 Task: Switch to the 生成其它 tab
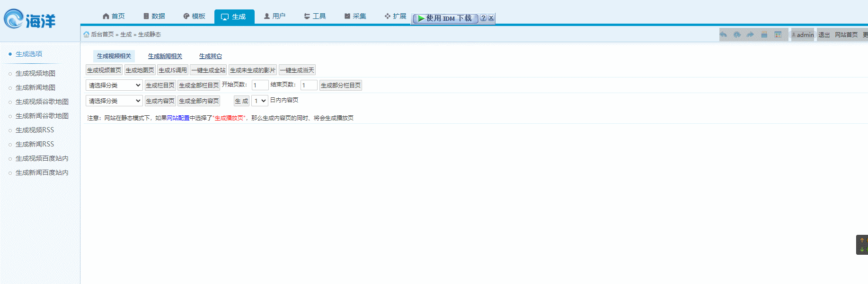[x=210, y=56]
